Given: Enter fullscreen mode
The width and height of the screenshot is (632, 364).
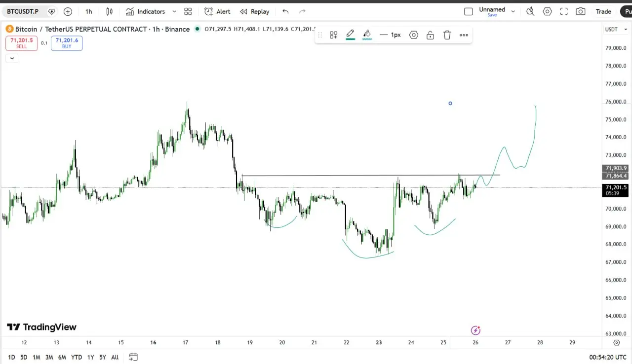Looking at the screenshot, I should pos(564,11).
